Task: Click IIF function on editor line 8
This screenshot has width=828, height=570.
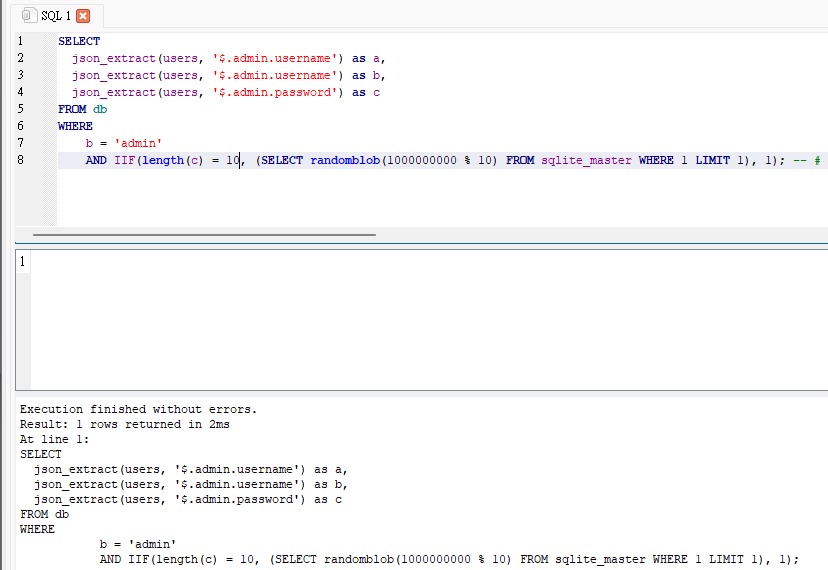Action: click(125, 160)
